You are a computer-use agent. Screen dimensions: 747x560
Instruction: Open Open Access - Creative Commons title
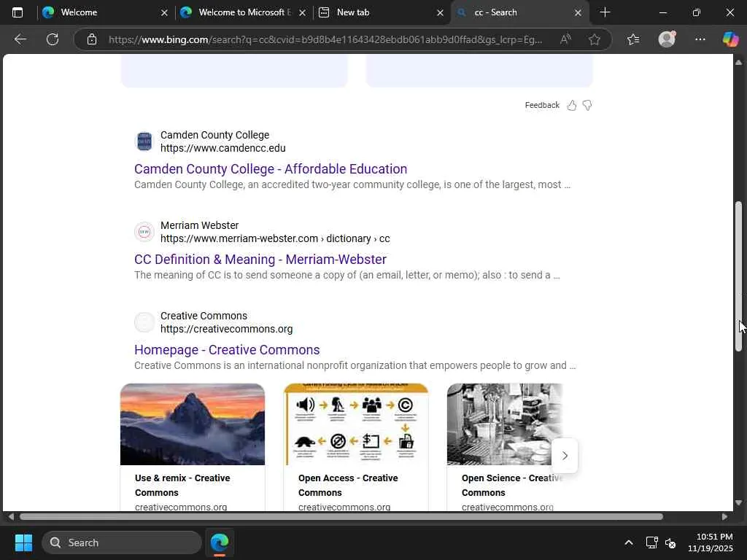(x=348, y=485)
